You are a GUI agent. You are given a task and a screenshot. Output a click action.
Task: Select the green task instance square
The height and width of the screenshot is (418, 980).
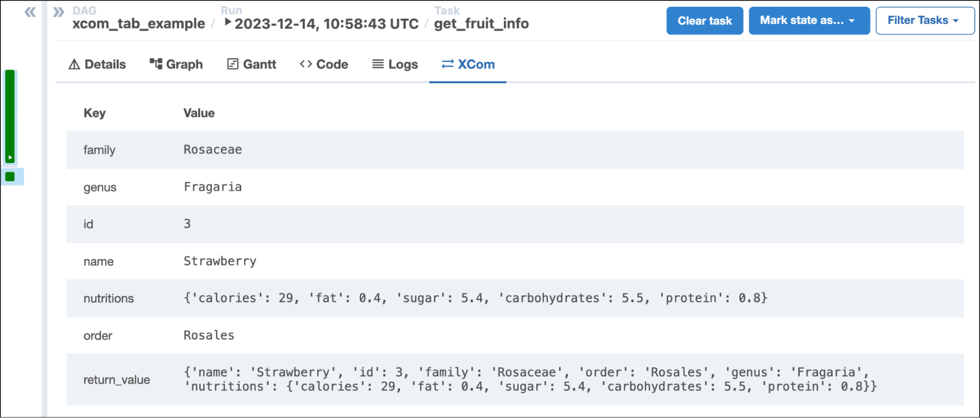coord(10,177)
